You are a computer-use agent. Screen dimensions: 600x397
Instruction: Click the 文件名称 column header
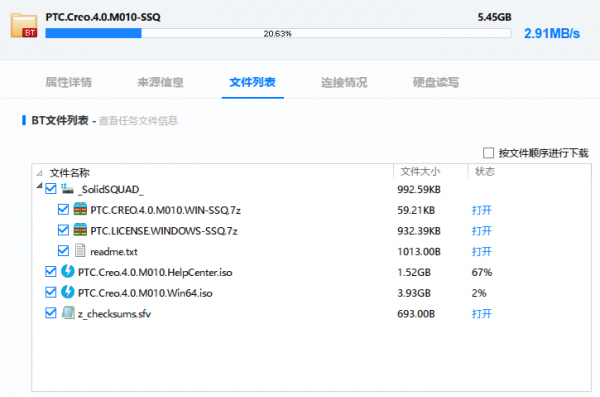pos(70,173)
